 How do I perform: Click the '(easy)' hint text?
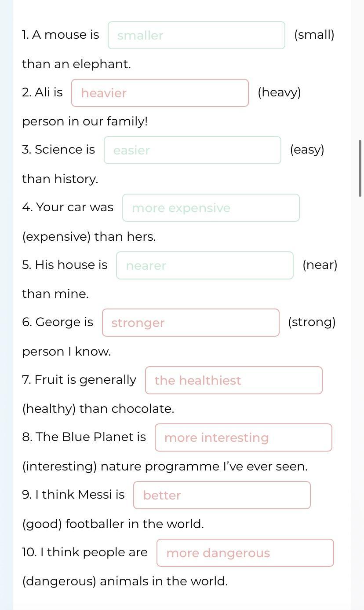pyautogui.click(x=307, y=150)
